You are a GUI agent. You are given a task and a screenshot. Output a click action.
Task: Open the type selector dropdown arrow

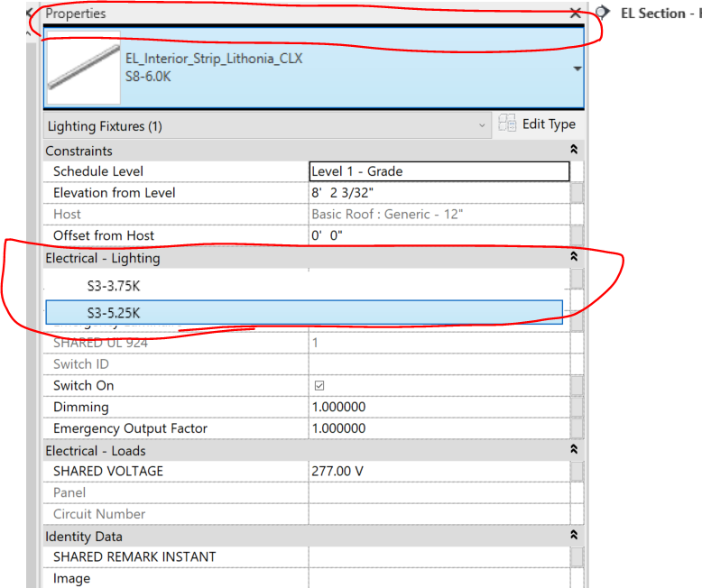[x=577, y=69]
